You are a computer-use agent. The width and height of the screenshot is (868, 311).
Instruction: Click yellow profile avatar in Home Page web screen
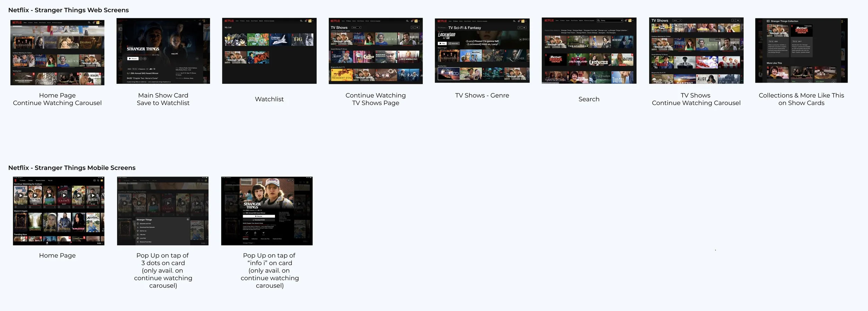(98, 23)
